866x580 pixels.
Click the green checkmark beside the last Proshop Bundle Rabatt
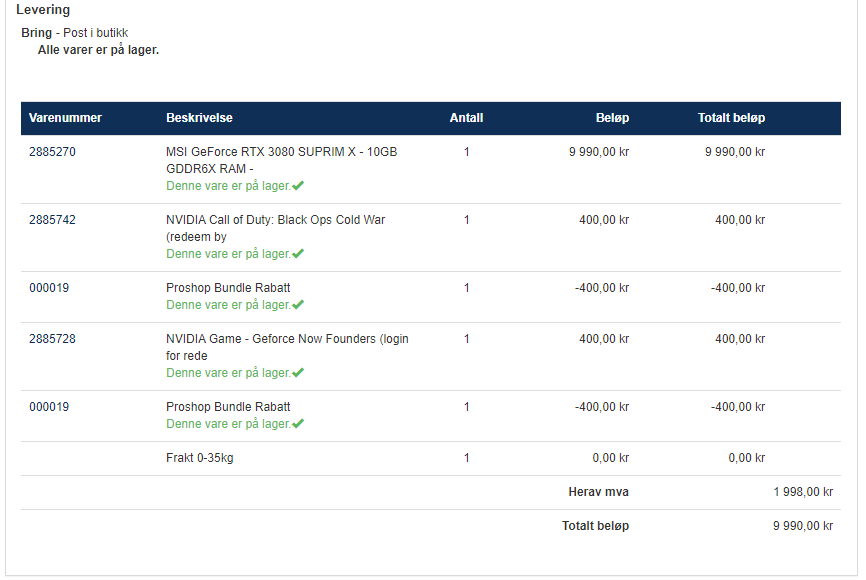tap(298, 424)
